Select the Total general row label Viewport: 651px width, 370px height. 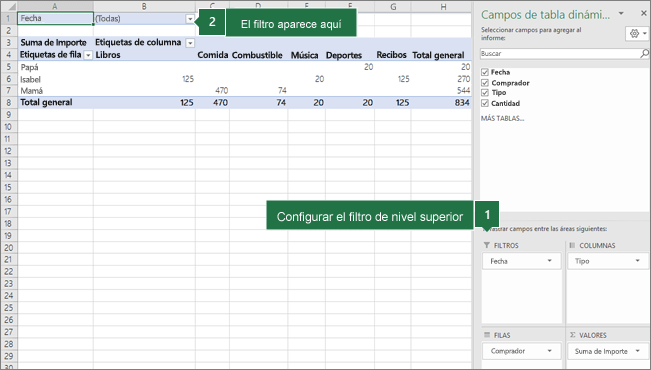[55, 103]
